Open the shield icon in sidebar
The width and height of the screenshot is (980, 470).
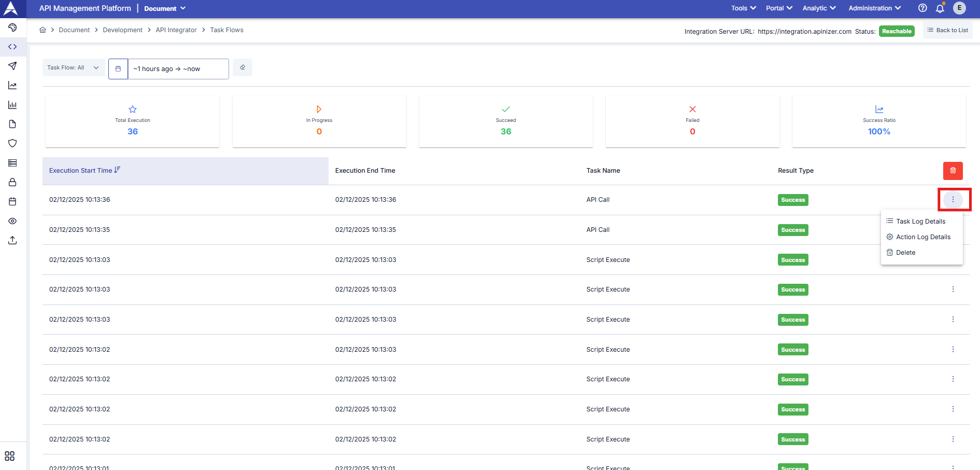pyautogui.click(x=12, y=143)
